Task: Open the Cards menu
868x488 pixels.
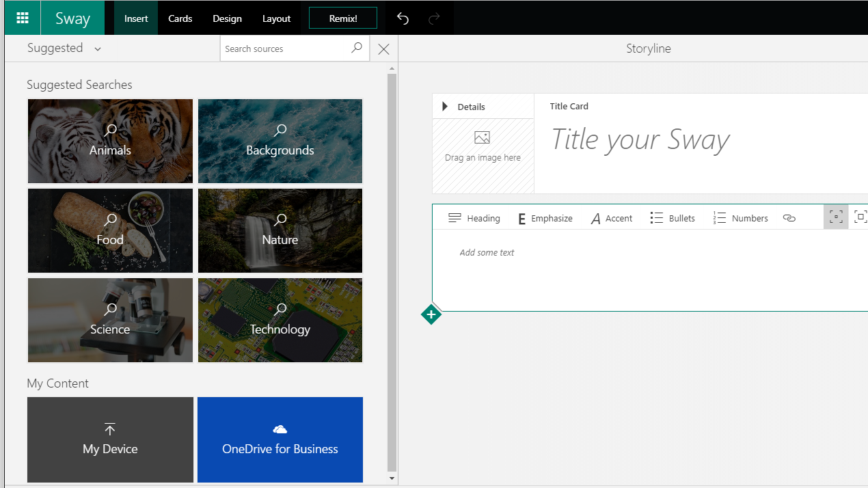Action: coord(180,18)
